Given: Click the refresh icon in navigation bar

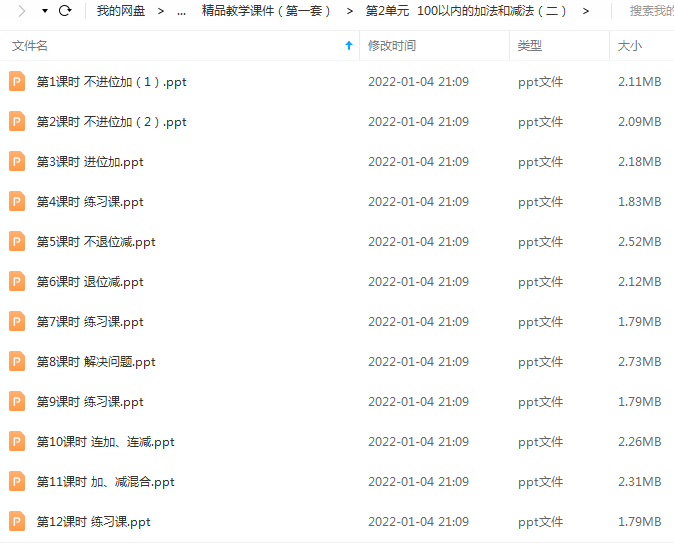Looking at the screenshot, I should click(65, 10).
